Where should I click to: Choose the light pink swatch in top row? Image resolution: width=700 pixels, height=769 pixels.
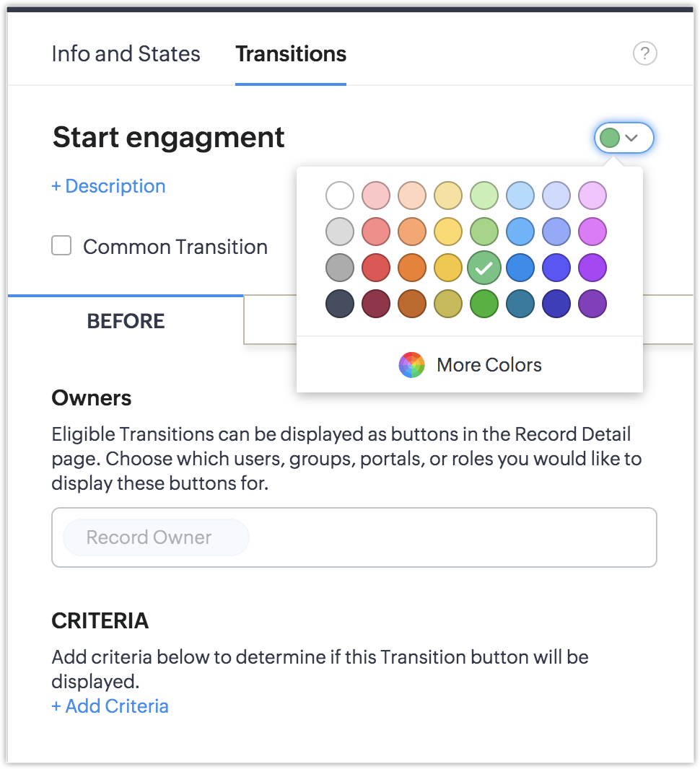pos(376,195)
